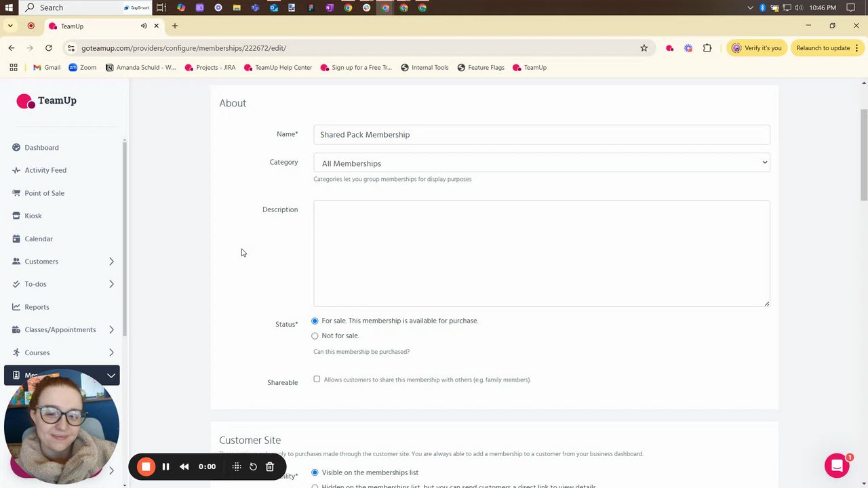The image size is (868, 488).
Task: Click the Calendar sidebar icon
Action: click(16, 239)
